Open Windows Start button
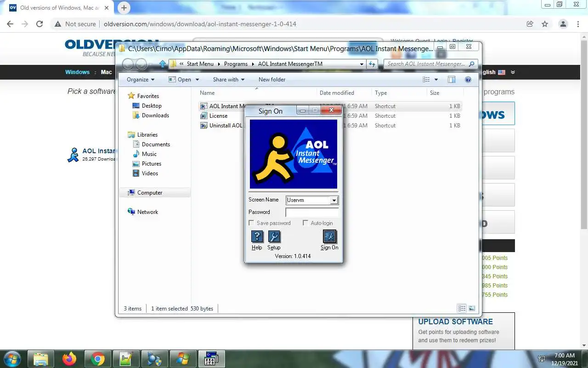Viewport: 588px width, 368px height. 11,359
